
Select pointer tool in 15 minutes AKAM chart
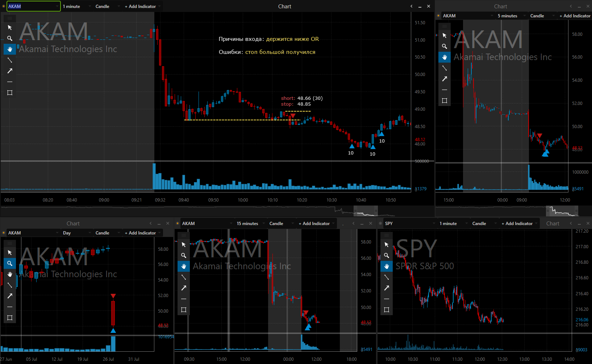pos(184,245)
